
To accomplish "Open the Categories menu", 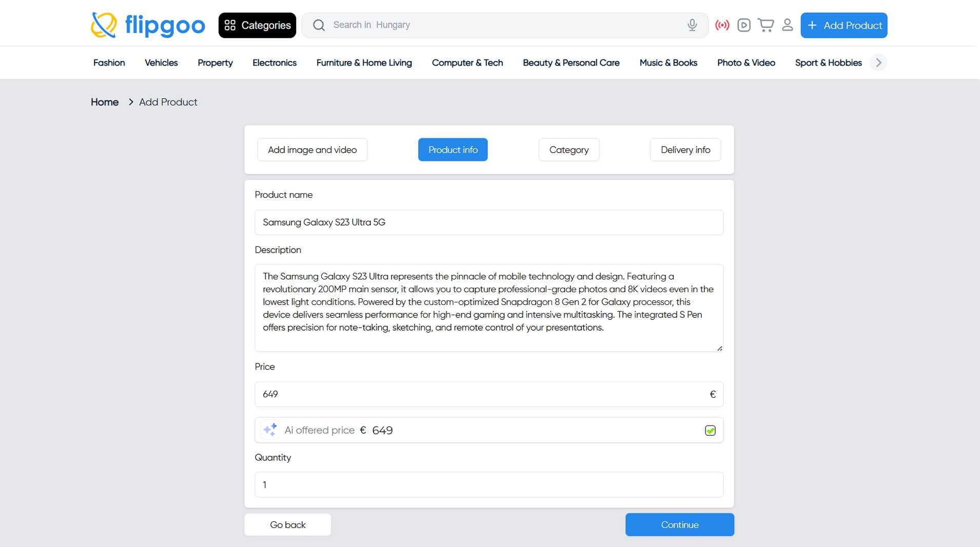I will [257, 25].
